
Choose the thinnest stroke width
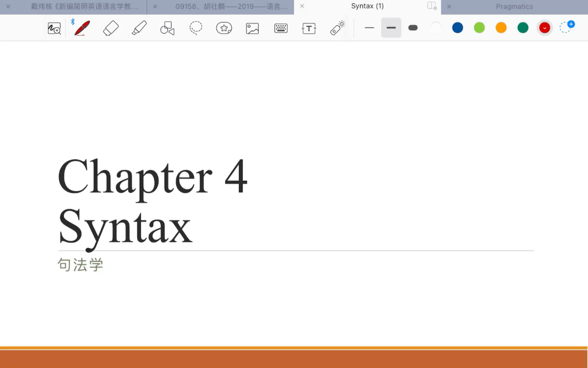(369, 28)
